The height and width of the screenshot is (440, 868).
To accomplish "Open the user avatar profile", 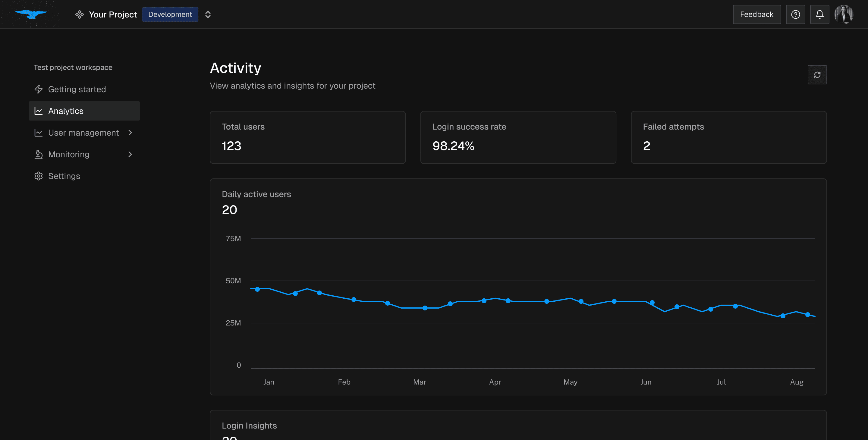I will tap(844, 14).
